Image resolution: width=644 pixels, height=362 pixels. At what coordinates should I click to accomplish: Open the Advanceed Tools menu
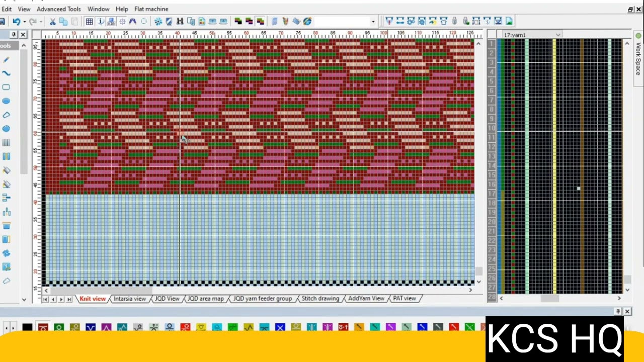pos(58,9)
